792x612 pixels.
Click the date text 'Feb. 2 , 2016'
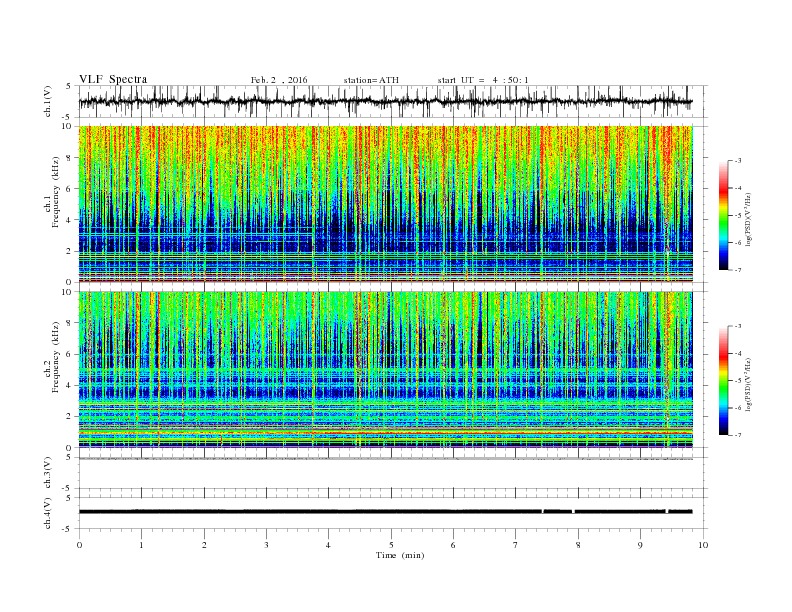[x=279, y=80]
